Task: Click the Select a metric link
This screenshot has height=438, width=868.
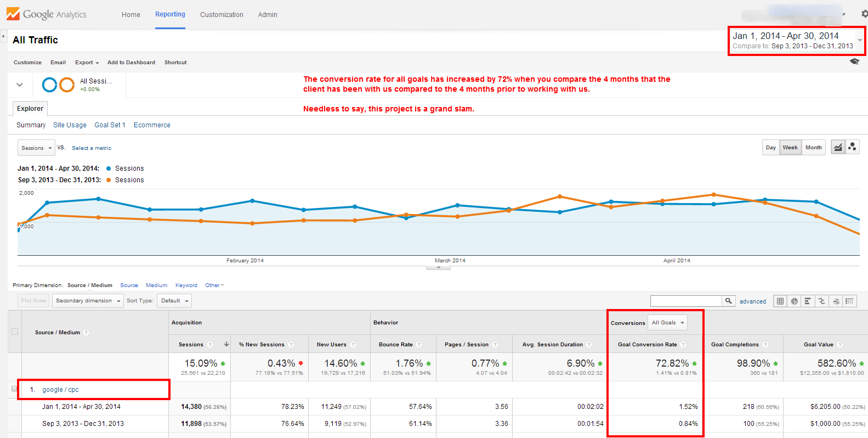Action: [x=92, y=148]
